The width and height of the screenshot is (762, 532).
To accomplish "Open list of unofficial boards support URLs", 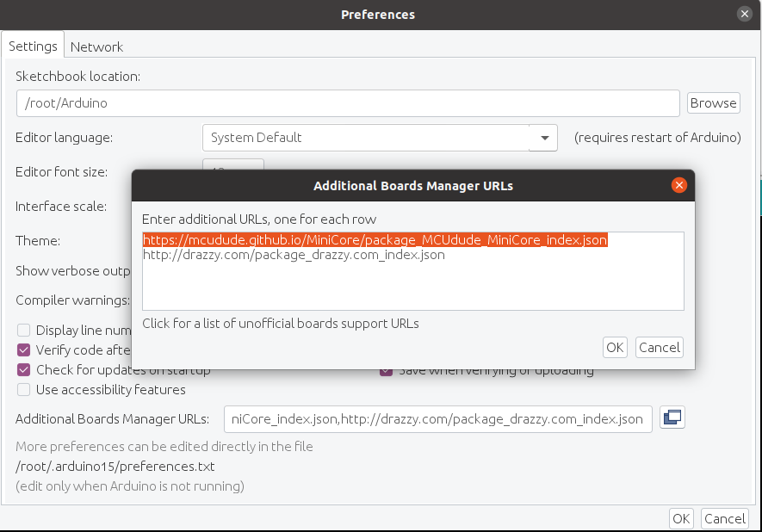I will point(281,324).
